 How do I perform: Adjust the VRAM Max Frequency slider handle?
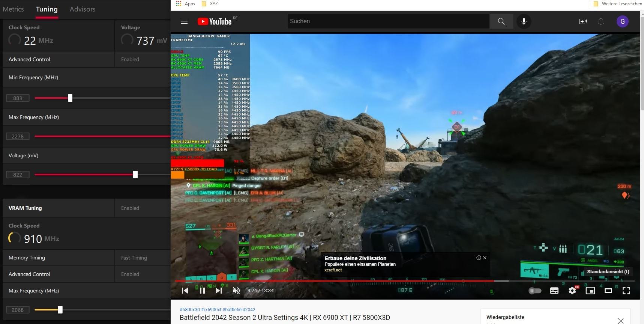(x=60, y=310)
